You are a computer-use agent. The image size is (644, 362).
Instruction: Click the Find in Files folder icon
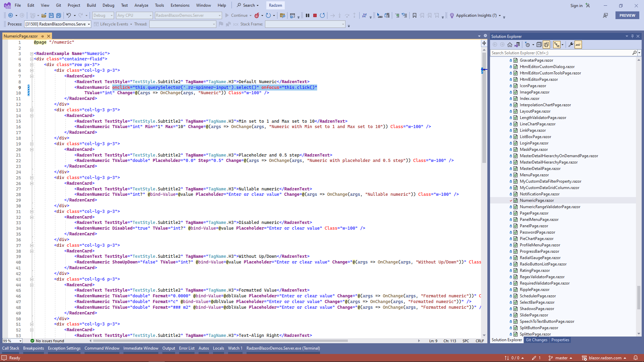point(282,15)
